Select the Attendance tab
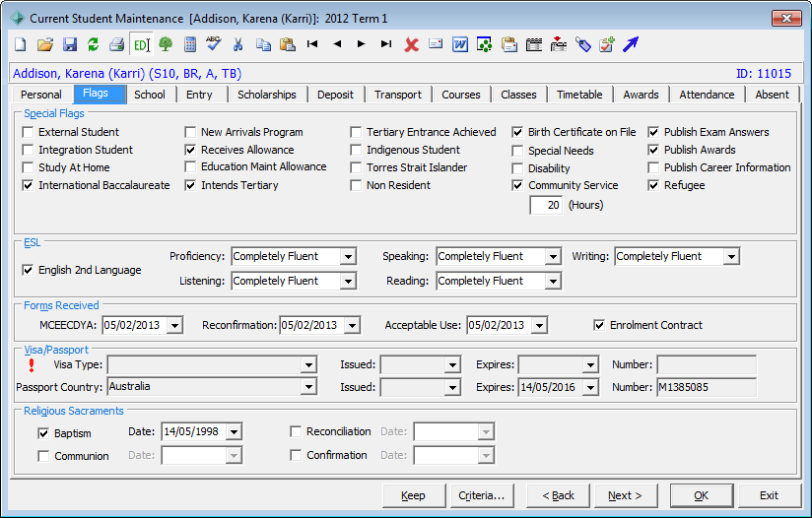 (x=707, y=95)
